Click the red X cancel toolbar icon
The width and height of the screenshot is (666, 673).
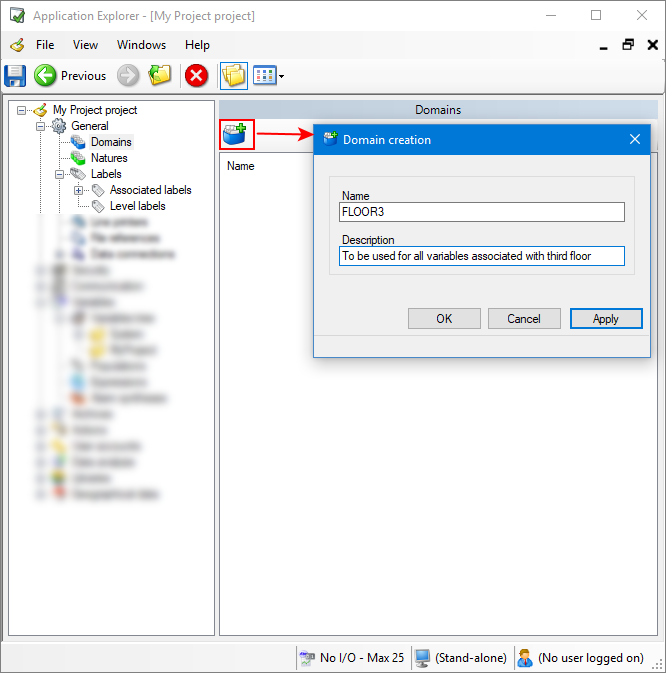(196, 76)
